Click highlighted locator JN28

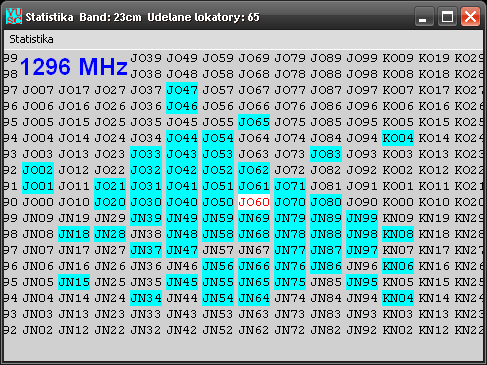110,234
